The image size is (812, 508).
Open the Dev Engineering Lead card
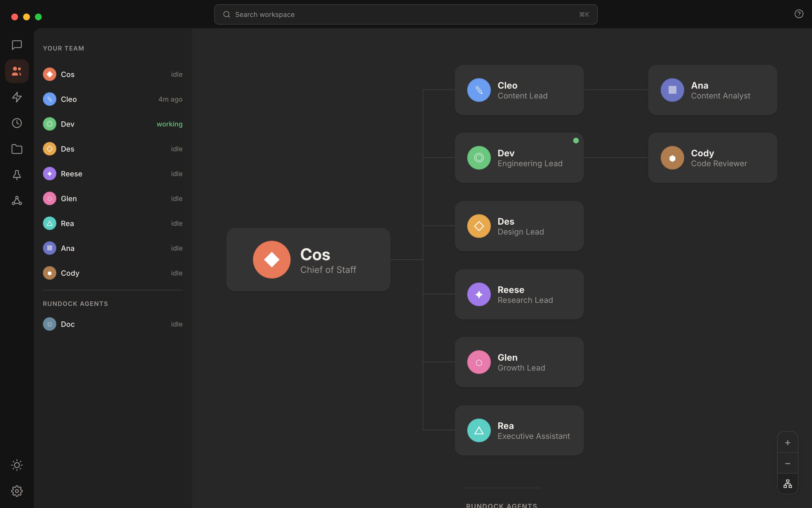519,157
